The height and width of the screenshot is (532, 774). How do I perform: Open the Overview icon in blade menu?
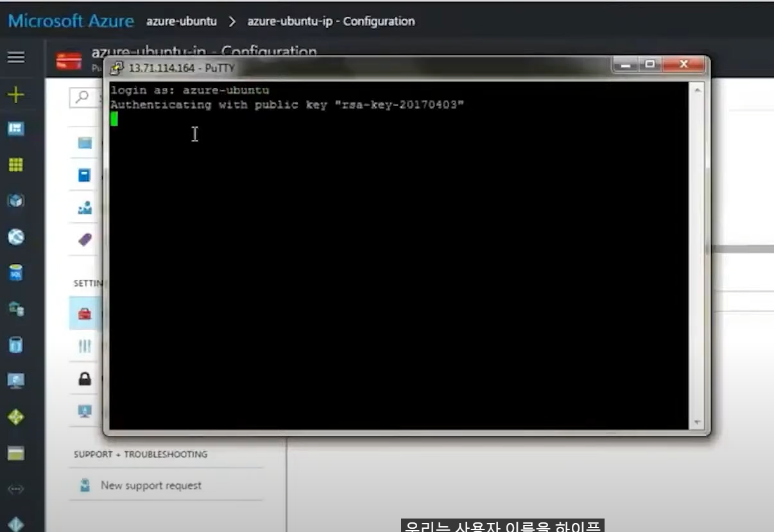(x=85, y=142)
